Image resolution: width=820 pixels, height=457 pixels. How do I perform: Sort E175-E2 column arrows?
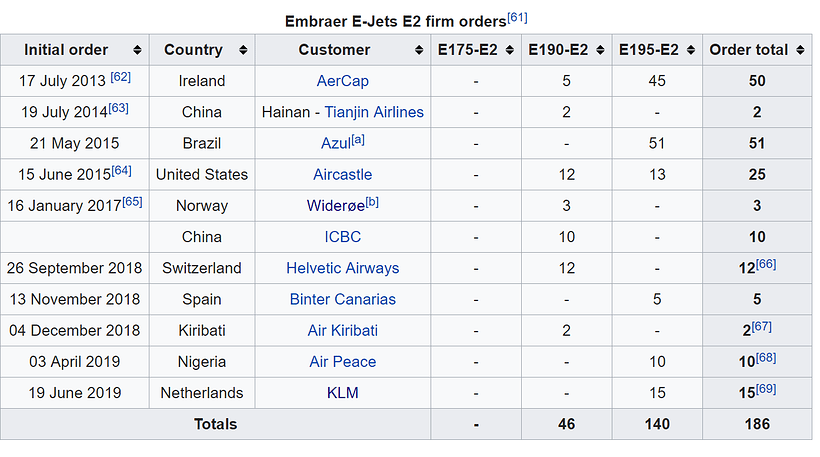pyautogui.click(x=509, y=50)
